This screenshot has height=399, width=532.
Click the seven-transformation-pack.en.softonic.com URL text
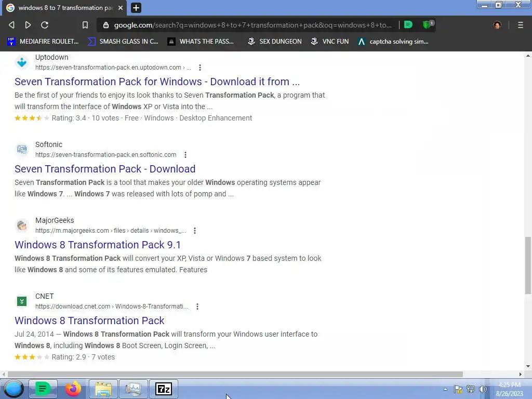[106, 155]
